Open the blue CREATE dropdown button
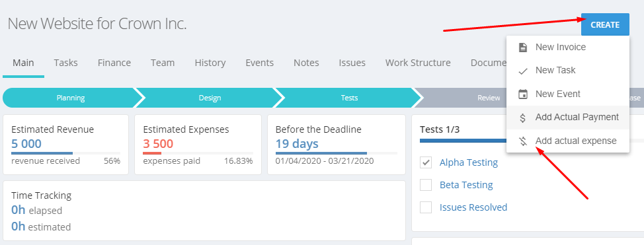 (x=605, y=24)
